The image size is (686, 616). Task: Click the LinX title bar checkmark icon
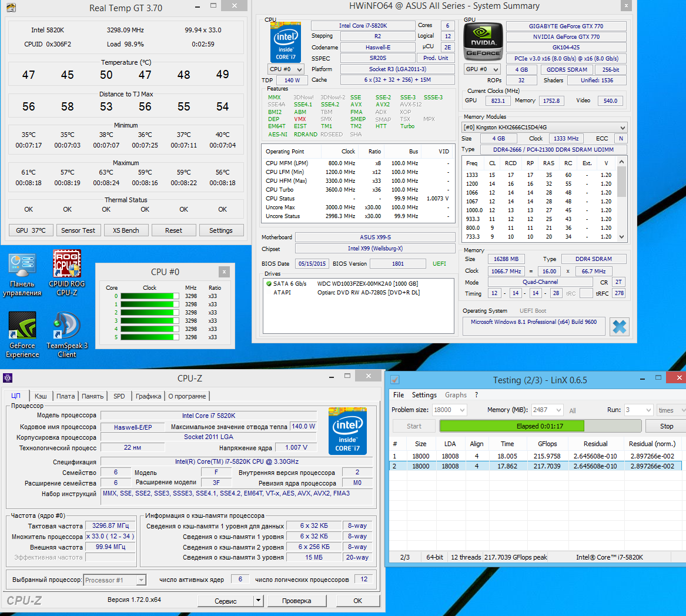click(x=394, y=380)
